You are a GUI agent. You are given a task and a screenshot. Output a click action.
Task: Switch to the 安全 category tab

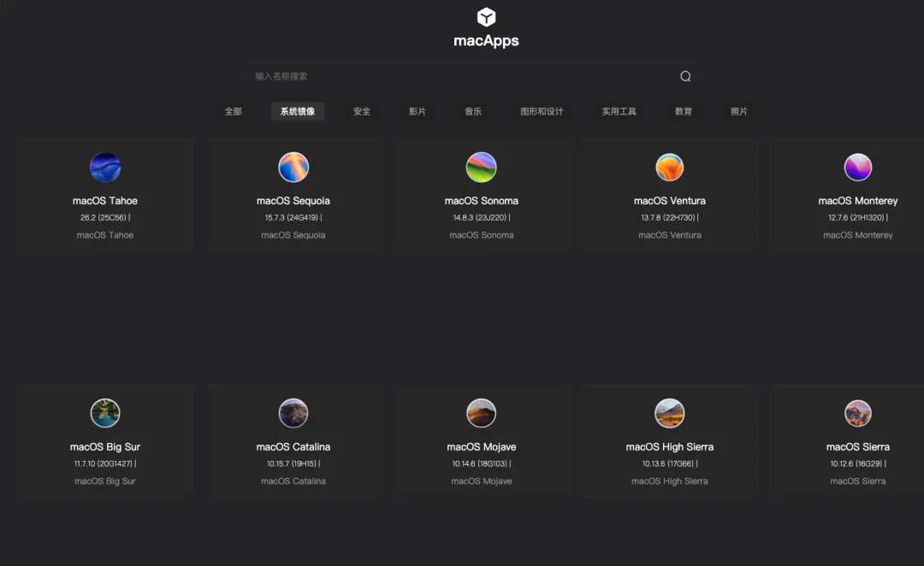point(362,111)
